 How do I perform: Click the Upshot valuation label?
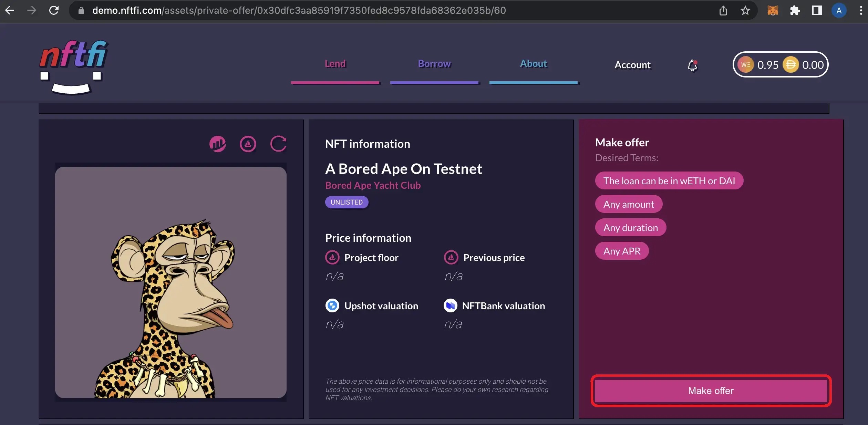[x=381, y=306]
